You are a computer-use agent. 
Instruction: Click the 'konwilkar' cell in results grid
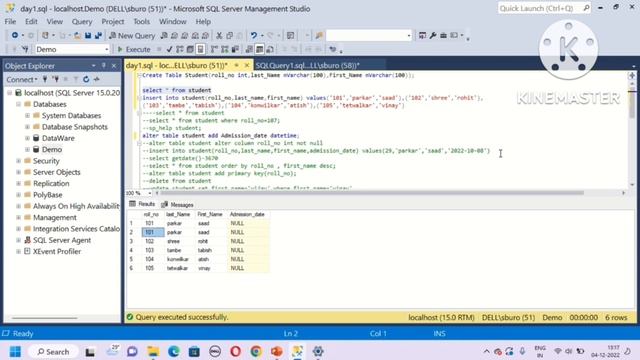point(178,259)
